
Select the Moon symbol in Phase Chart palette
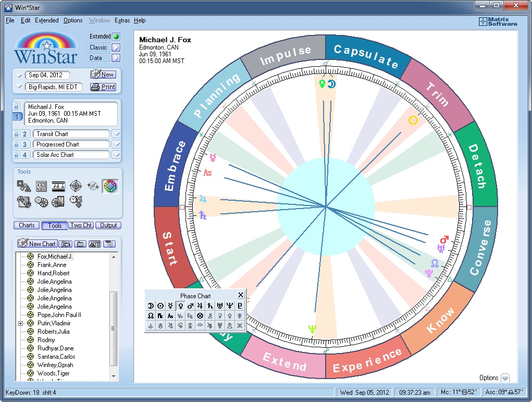point(150,306)
